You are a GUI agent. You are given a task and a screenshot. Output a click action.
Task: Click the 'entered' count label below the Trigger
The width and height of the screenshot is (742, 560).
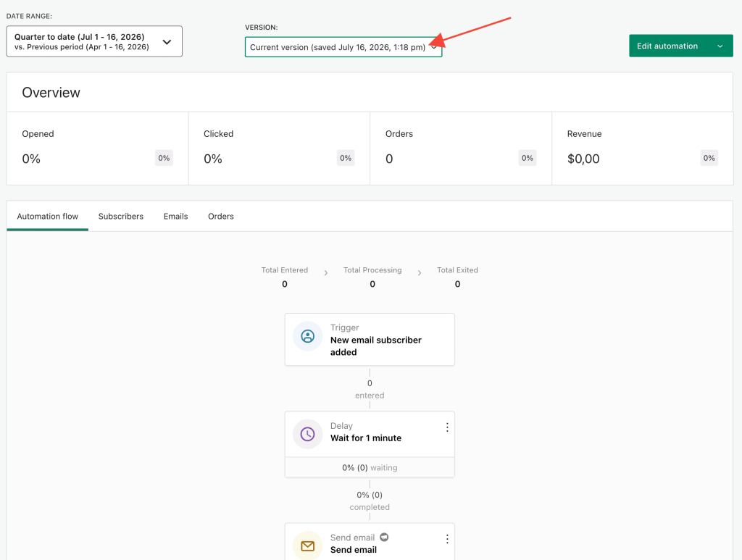click(370, 396)
